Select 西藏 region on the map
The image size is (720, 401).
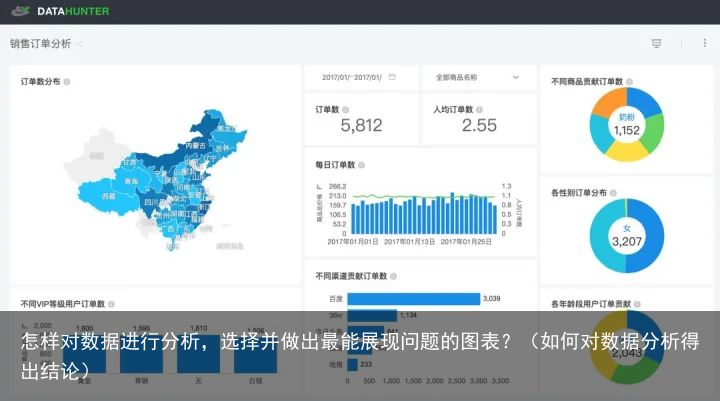108,196
